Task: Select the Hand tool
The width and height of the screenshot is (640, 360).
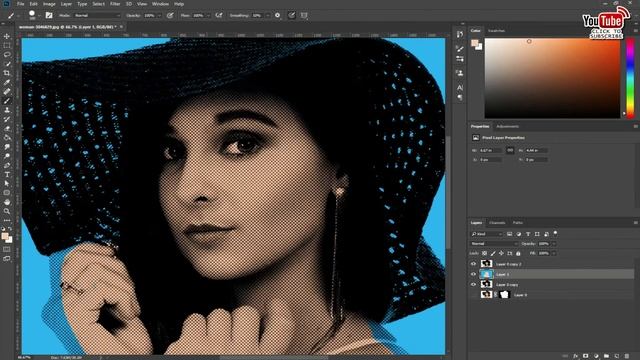Action: pyautogui.click(x=7, y=202)
